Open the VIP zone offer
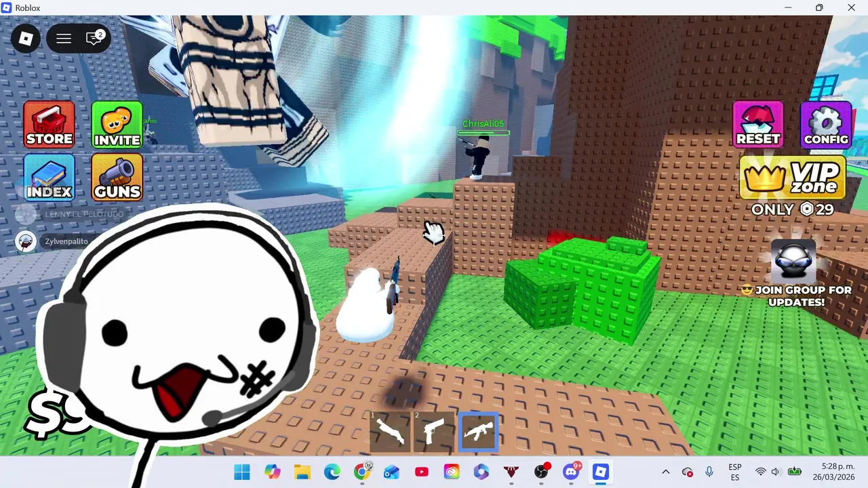This screenshot has width=868, height=488. 792,177
